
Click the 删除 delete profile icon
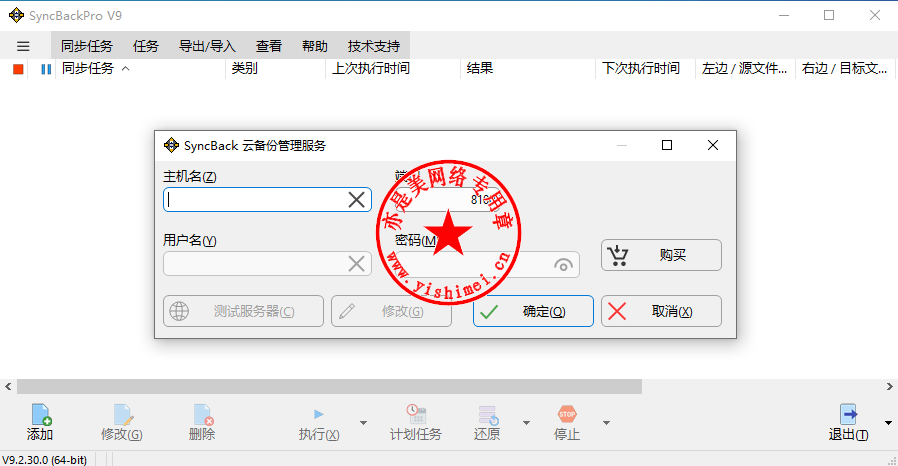pyautogui.click(x=203, y=414)
